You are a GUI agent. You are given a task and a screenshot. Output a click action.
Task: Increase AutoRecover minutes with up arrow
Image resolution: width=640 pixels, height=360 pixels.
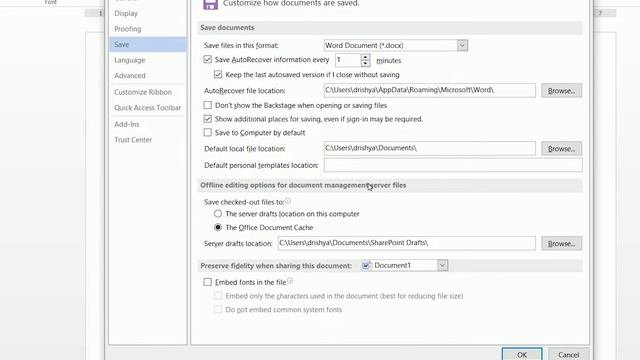pos(365,57)
